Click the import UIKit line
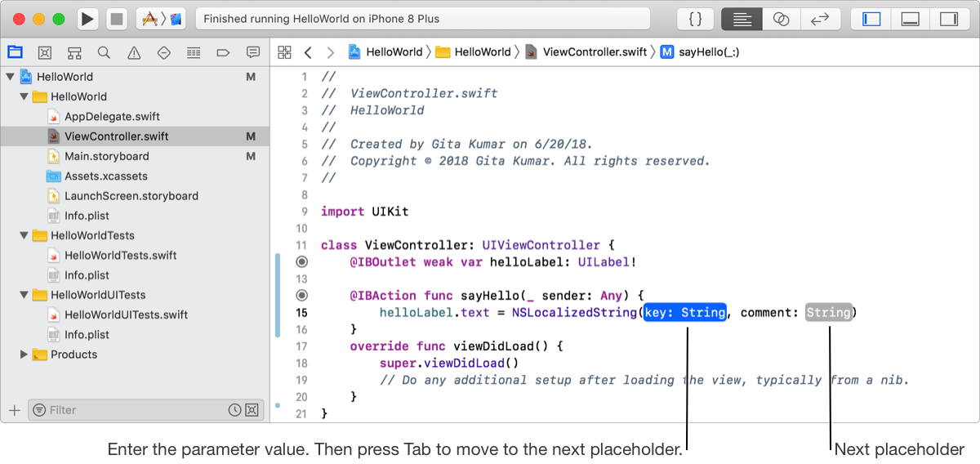Screen dimensions: 980x464 [x=364, y=212]
